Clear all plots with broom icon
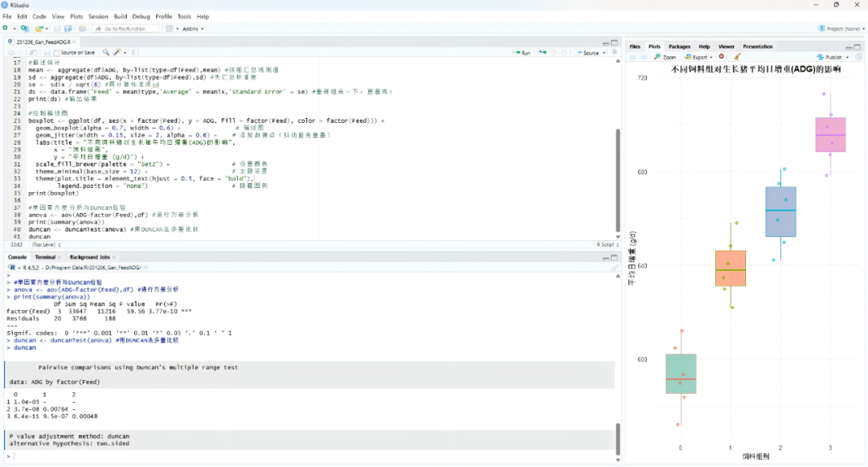Screen dimensions: 868x467 click(737, 57)
